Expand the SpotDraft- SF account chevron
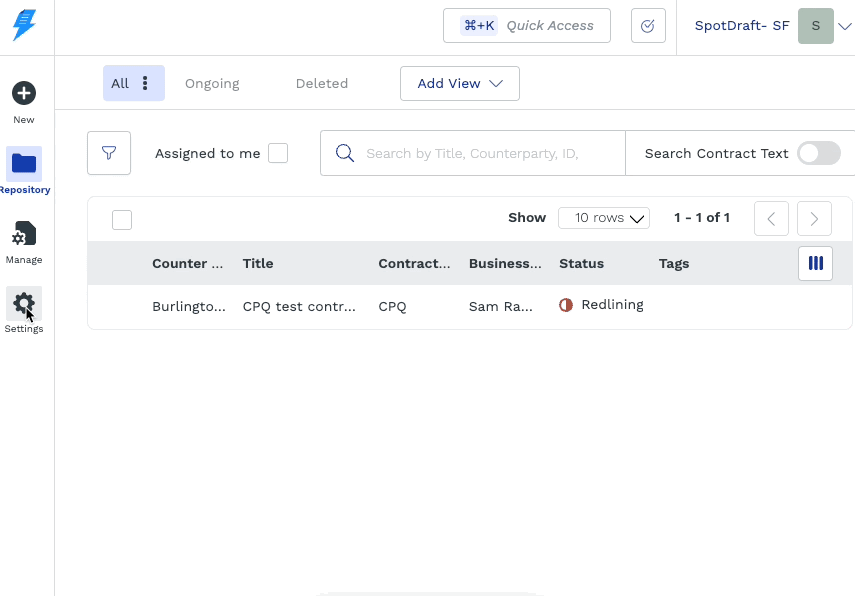 [x=845, y=26]
